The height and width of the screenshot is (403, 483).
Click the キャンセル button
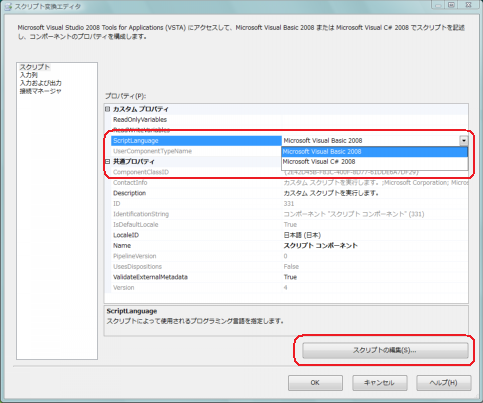(x=379, y=383)
